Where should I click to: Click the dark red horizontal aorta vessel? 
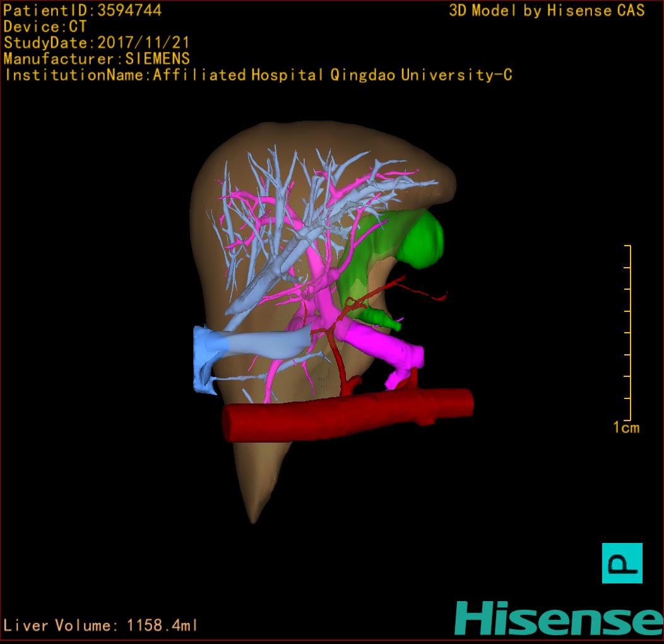(347, 415)
